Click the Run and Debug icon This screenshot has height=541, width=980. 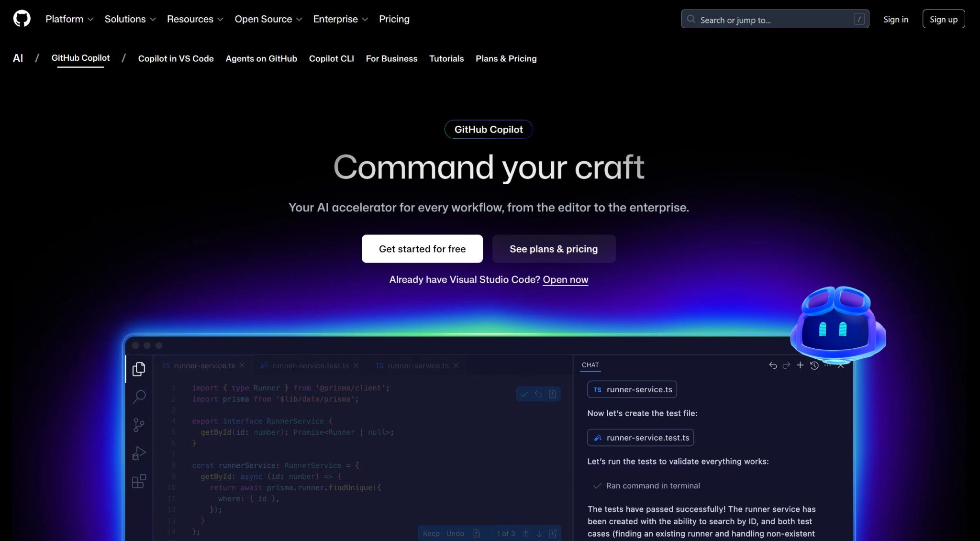click(x=139, y=453)
